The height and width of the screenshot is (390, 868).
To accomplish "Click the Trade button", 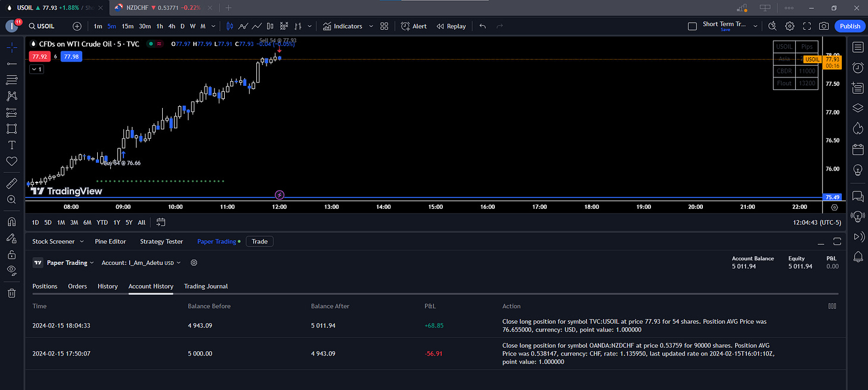I will pos(260,242).
